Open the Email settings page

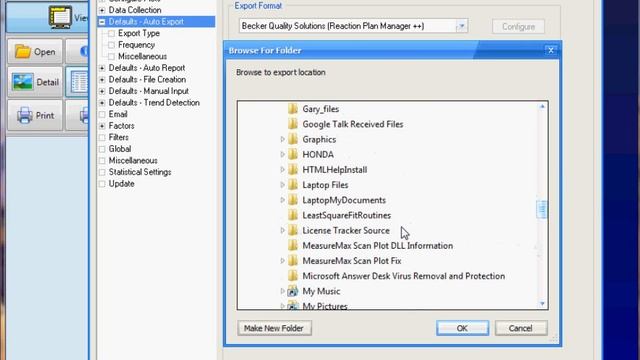pyautogui.click(x=118, y=114)
